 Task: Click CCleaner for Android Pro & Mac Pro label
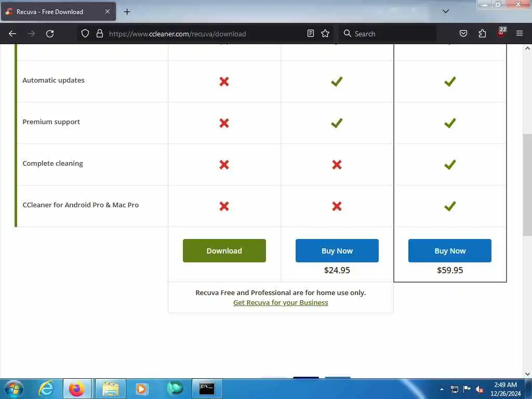pyautogui.click(x=81, y=205)
